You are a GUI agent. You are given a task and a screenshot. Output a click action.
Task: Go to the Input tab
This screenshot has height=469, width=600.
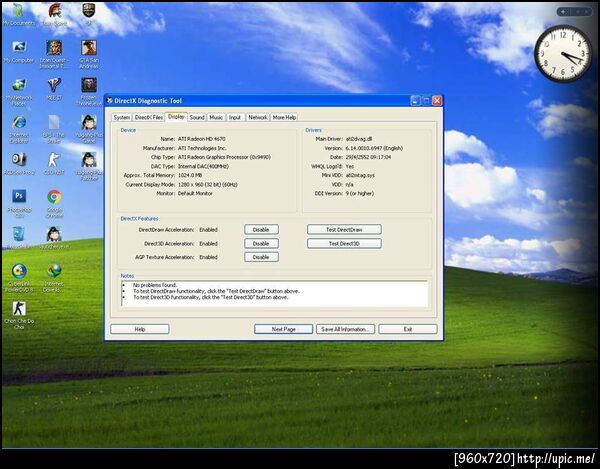tap(235, 117)
